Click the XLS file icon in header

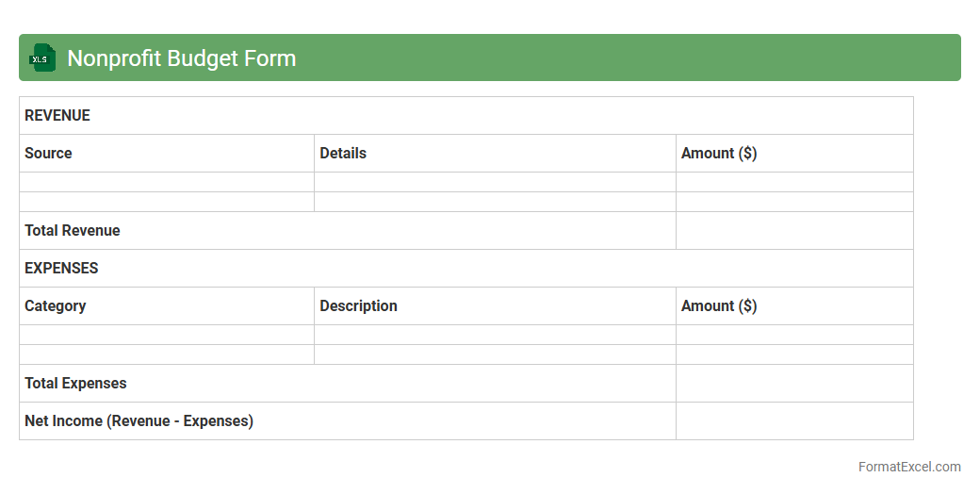[x=42, y=58]
